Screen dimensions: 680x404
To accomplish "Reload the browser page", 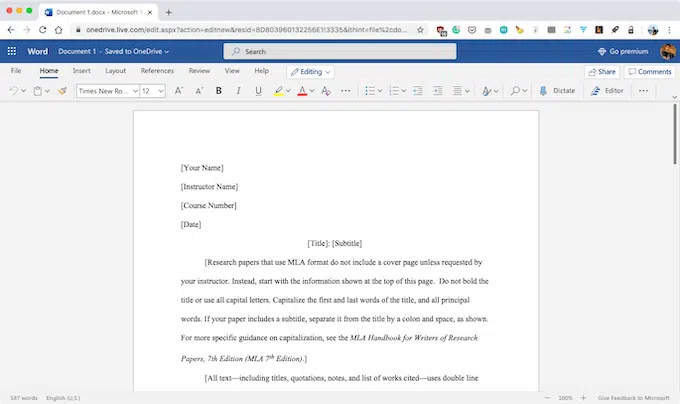I will [x=42, y=29].
